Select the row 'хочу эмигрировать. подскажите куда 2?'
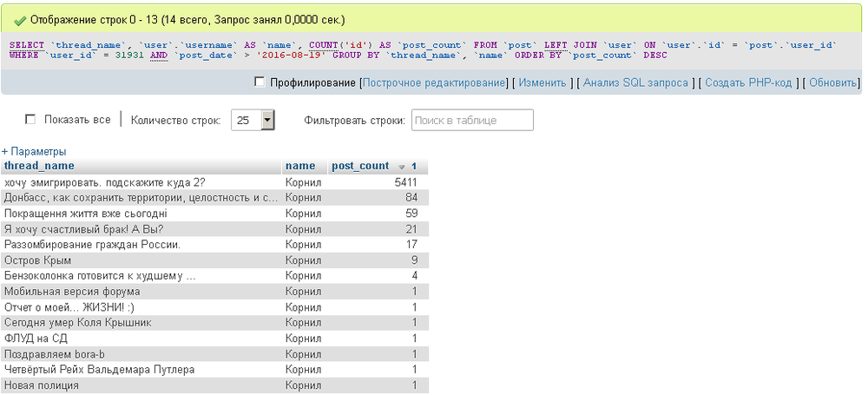 point(104,182)
